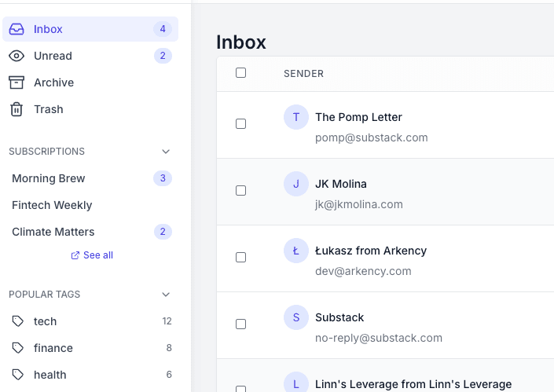The height and width of the screenshot is (392, 554).
Task: Click the tag icon beside finance
Action: coord(17,348)
